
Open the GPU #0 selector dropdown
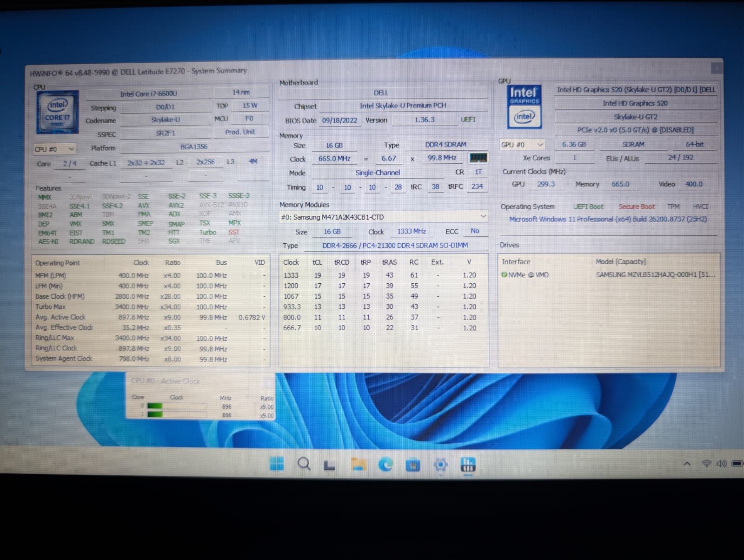pos(521,145)
